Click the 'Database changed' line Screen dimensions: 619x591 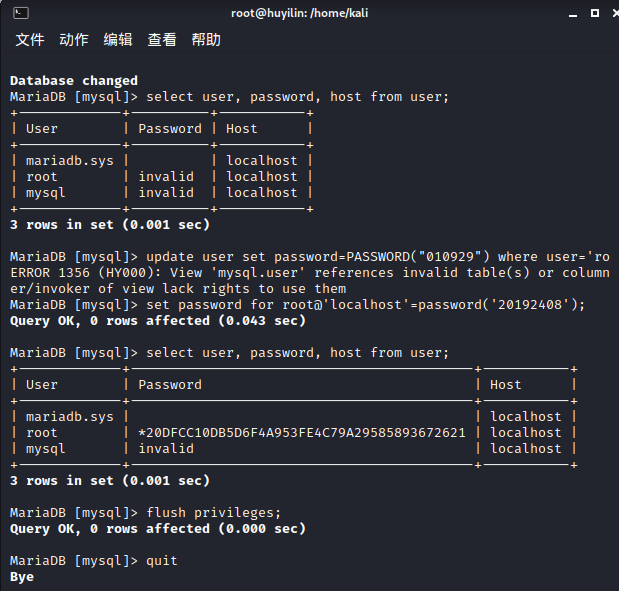(x=74, y=81)
